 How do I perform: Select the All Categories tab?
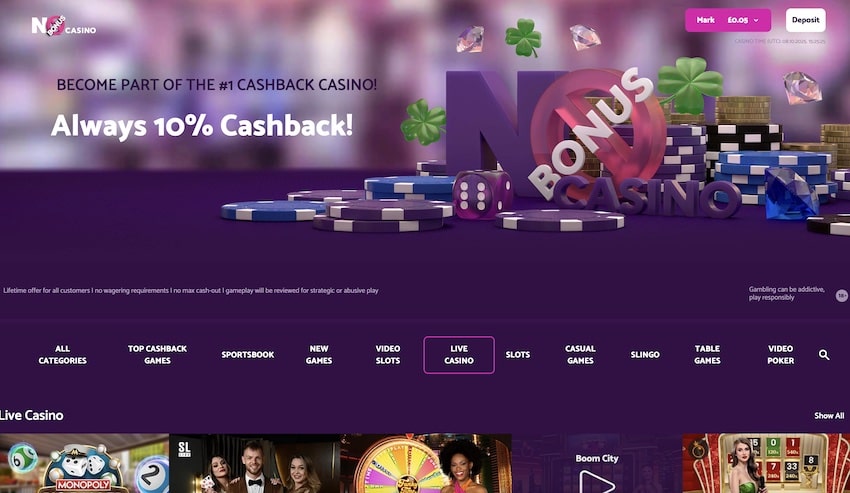[x=62, y=355]
